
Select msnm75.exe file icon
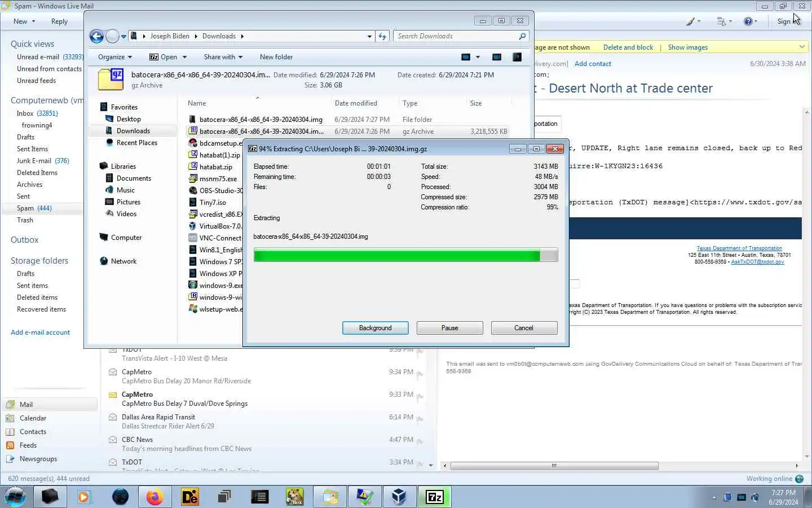click(x=193, y=178)
